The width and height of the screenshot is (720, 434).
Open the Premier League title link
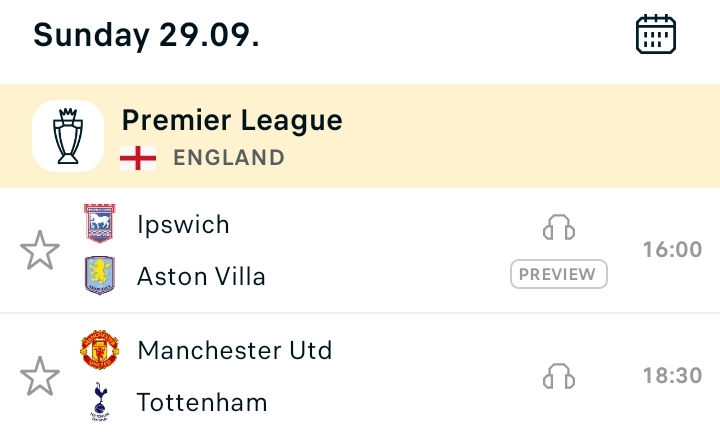click(232, 120)
